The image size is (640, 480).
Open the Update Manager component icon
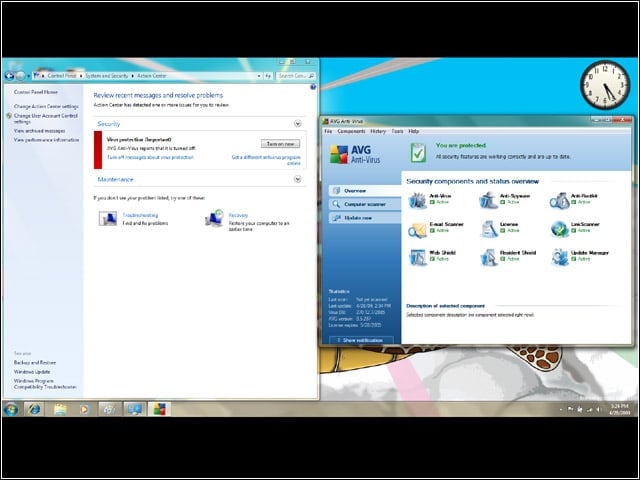[x=559, y=258]
